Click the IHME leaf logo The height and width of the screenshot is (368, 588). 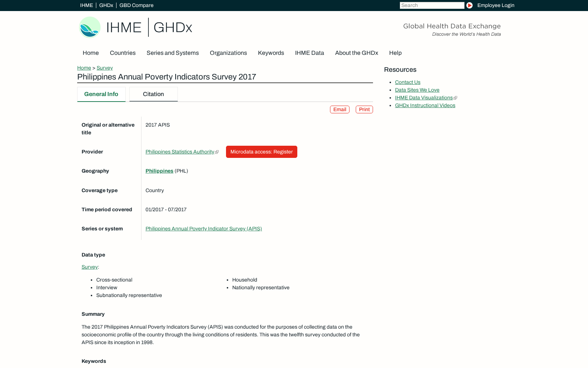click(x=90, y=27)
